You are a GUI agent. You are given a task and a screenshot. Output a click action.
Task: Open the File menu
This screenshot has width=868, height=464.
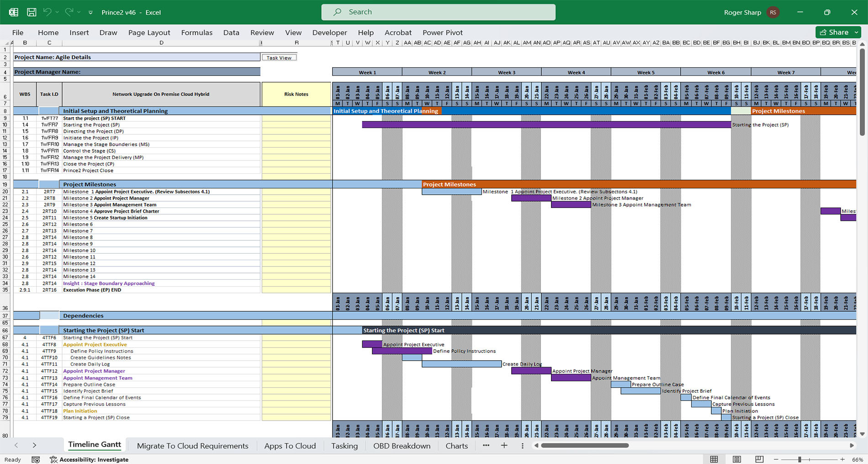pos(18,32)
